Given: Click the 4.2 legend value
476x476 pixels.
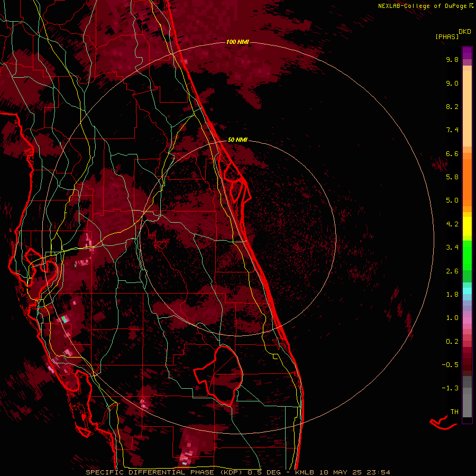Looking at the screenshot, I should 452,224.
